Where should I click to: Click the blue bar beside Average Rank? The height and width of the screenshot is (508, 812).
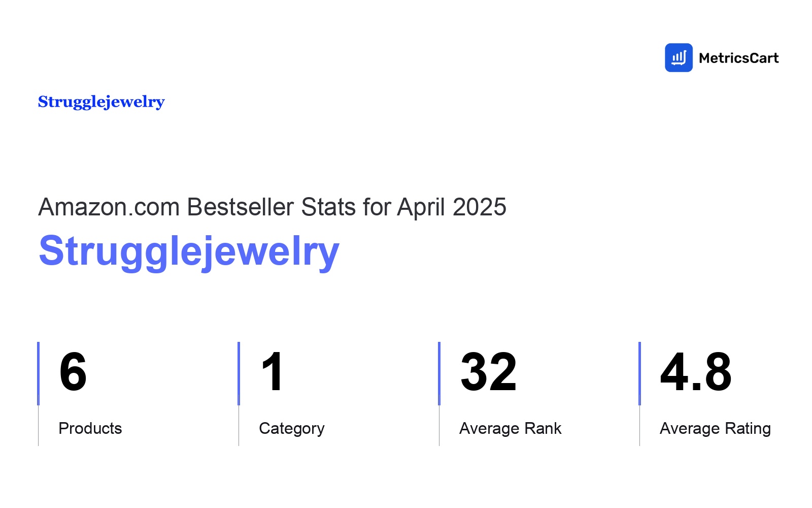439,373
